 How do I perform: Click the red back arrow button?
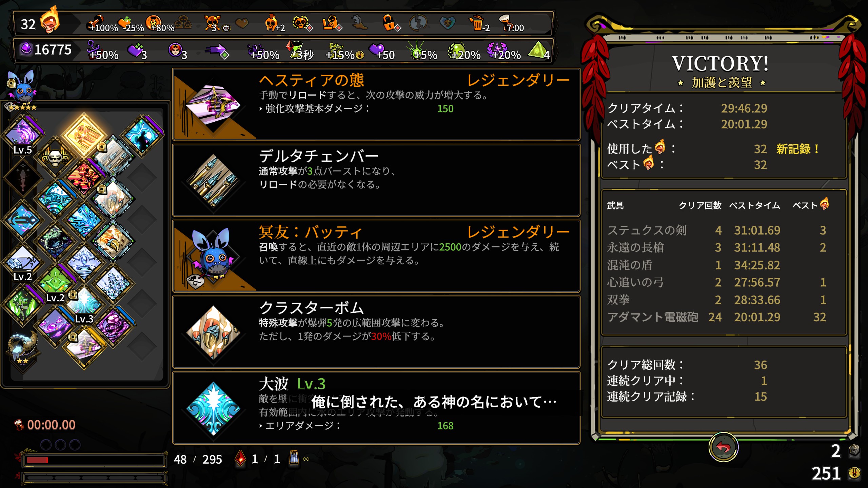coord(723,447)
